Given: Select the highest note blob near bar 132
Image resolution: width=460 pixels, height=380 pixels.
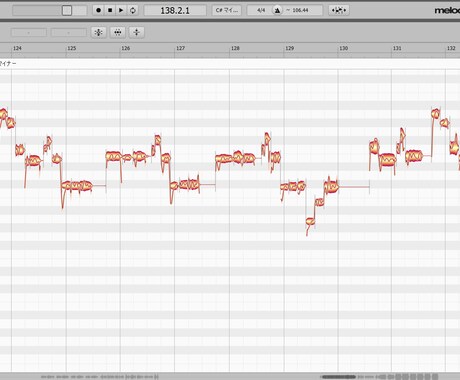Looking at the screenshot, I should pyautogui.click(x=435, y=114).
